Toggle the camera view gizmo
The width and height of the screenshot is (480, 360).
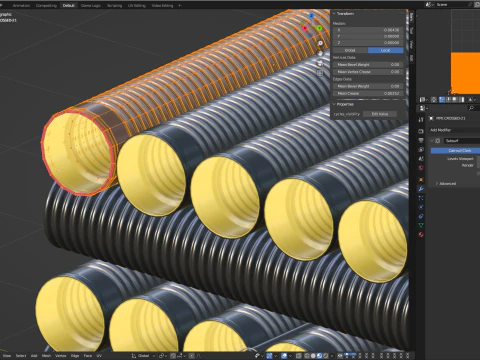(x=320, y=63)
